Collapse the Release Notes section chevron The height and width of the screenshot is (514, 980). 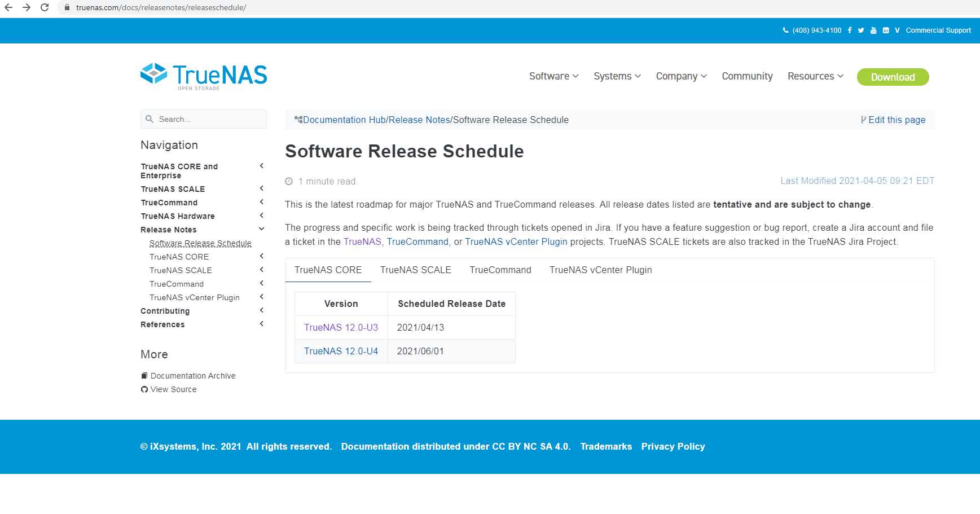point(262,229)
